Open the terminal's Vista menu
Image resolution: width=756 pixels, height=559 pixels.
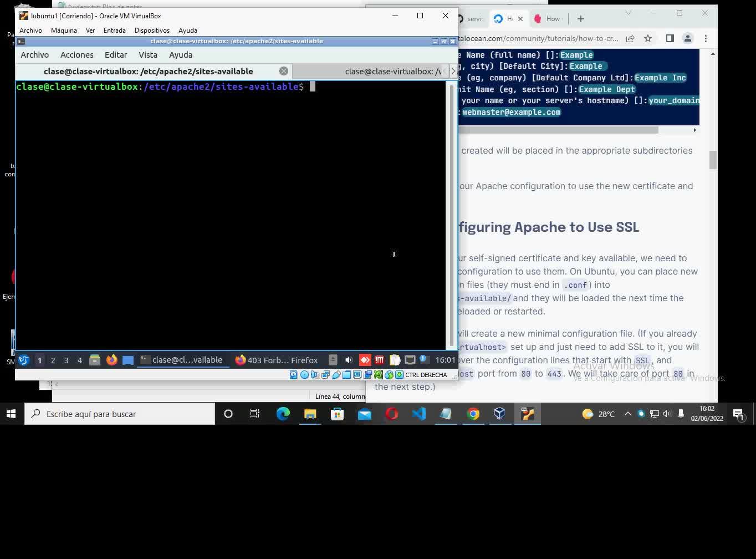(x=148, y=55)
